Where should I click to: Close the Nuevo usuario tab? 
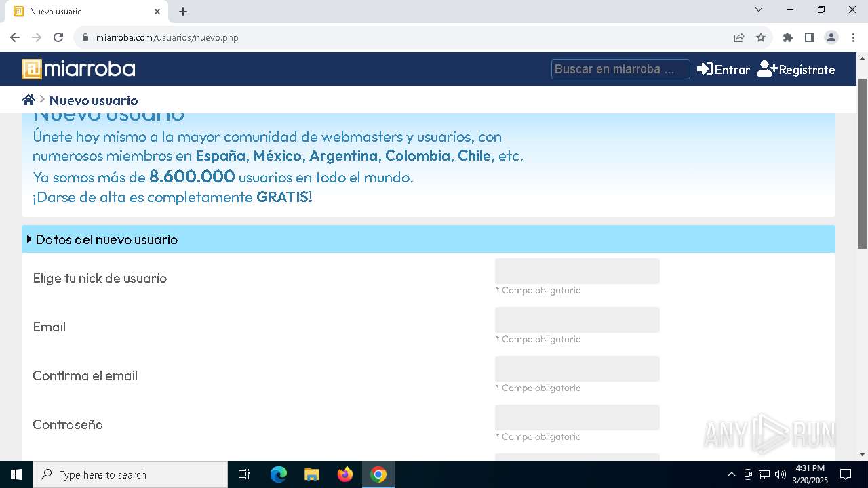point(157,12)
